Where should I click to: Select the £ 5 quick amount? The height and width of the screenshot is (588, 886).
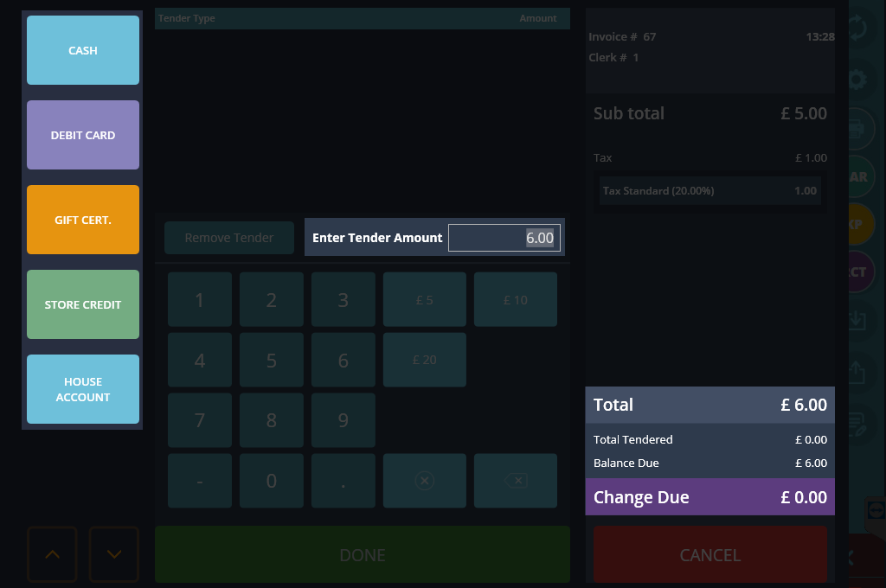tap(425, 299)
